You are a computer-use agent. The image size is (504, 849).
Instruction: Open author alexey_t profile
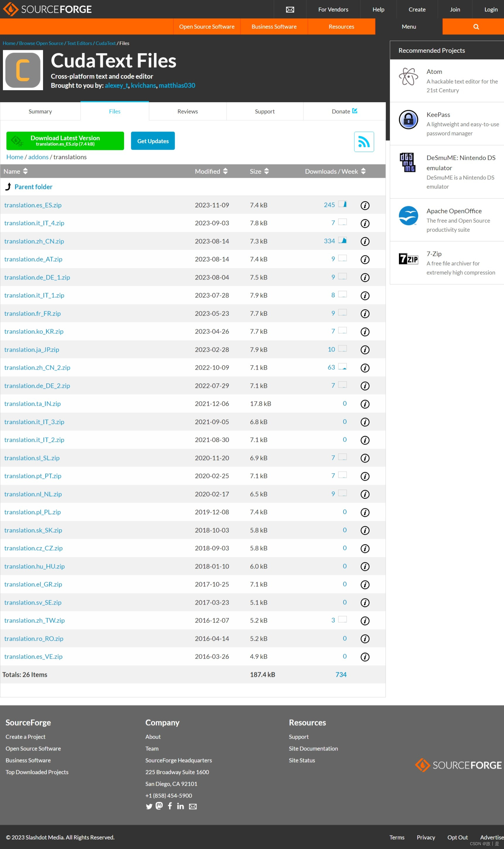click(116, 85)
